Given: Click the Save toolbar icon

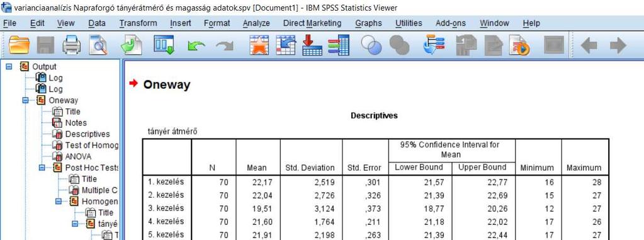Looking at the screenshot, I should (45, 45).
